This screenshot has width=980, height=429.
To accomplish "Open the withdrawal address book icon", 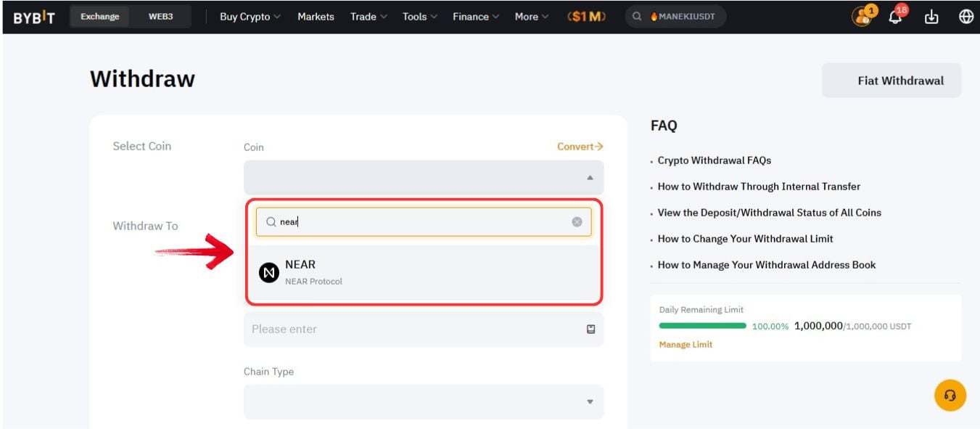I will tap(590, 329).
